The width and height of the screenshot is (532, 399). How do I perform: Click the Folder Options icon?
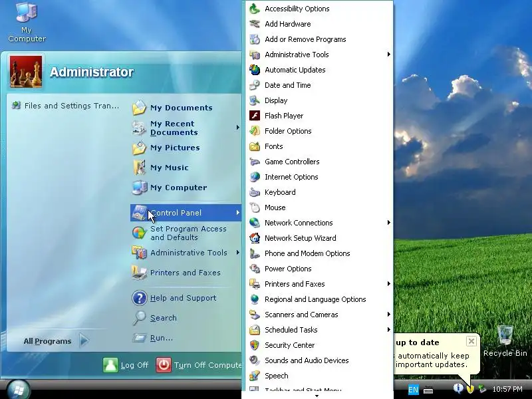click(x=255, y=131)
